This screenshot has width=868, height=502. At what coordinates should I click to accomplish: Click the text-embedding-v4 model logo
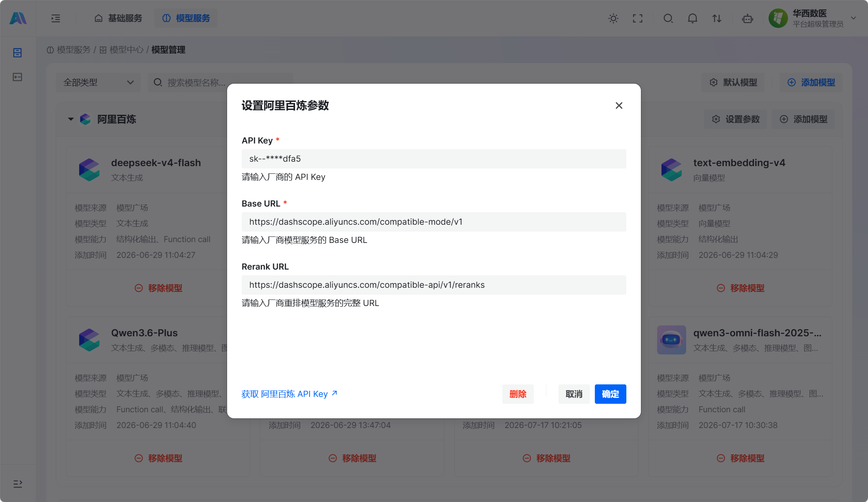672,170
